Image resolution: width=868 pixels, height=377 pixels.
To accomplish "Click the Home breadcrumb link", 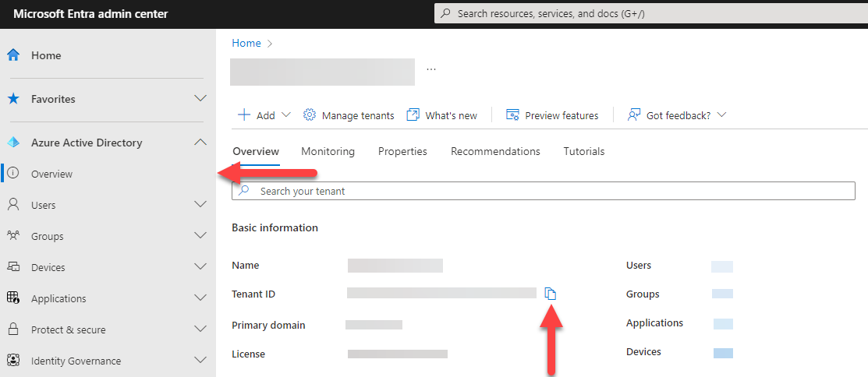I will coord(246,43).
